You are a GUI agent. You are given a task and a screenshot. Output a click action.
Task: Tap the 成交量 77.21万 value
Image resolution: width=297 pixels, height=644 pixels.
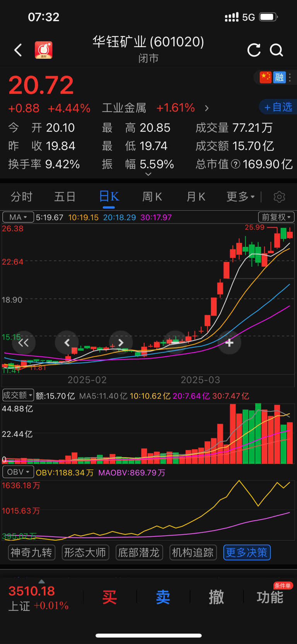[253, 128]
